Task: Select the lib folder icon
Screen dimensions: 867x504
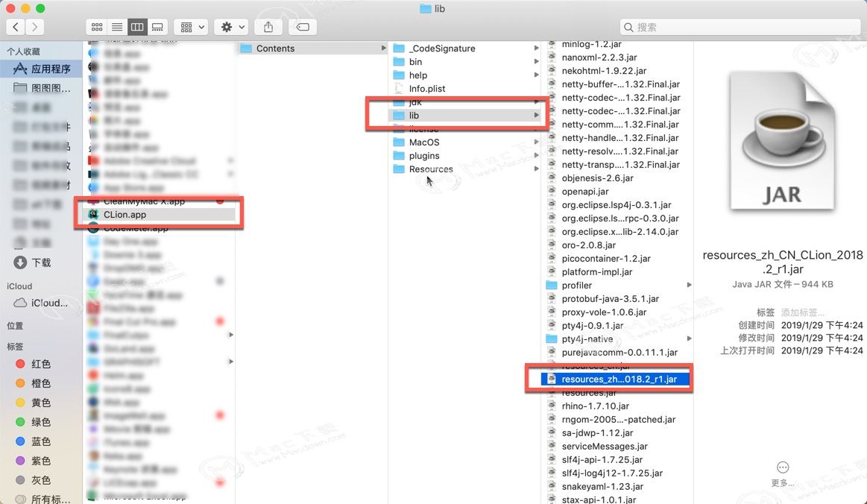Action: [399, 115]
